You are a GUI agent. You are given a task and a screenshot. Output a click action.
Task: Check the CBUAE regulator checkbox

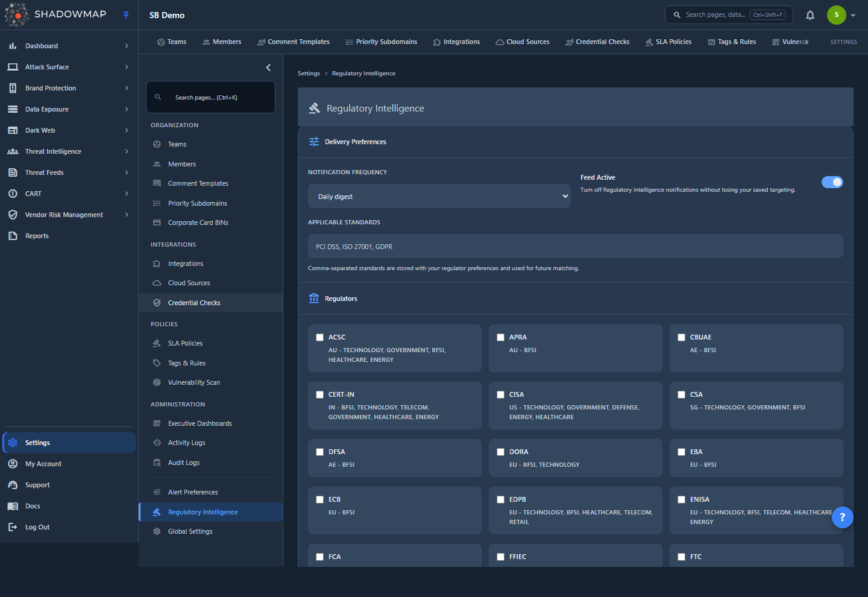click(681, 337)
